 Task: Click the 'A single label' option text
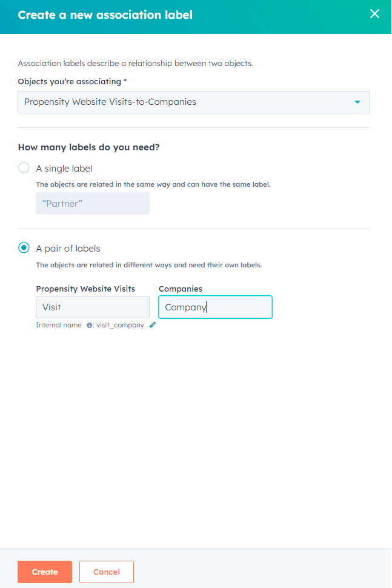pyautogui.click(x=64, y=169)
